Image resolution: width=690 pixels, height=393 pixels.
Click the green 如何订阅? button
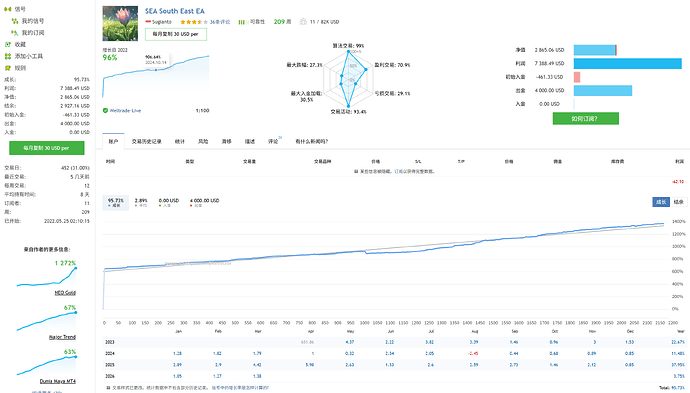pos(585,118)
